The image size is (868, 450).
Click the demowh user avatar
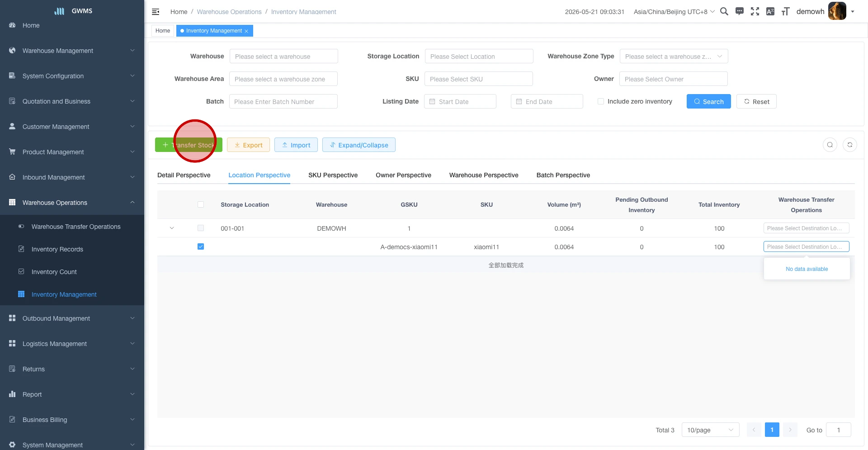tap(837, 11)
